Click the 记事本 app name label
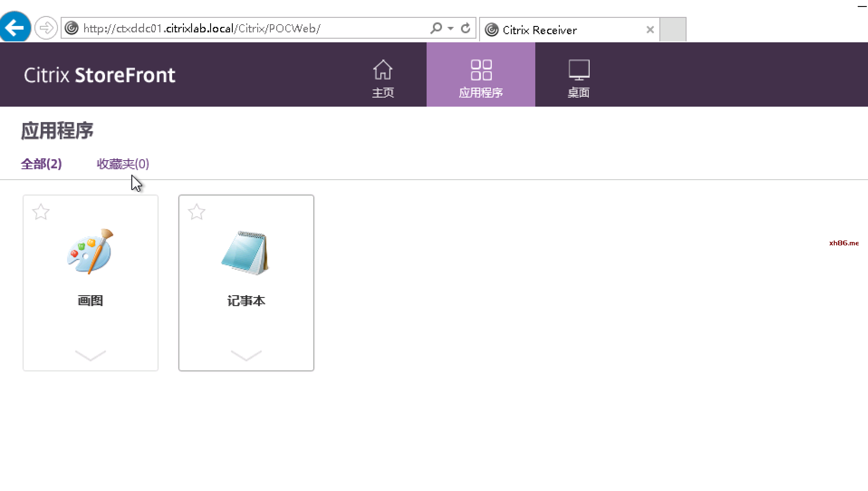The width and height of the screenshot is (868, 491). [246, 301]
